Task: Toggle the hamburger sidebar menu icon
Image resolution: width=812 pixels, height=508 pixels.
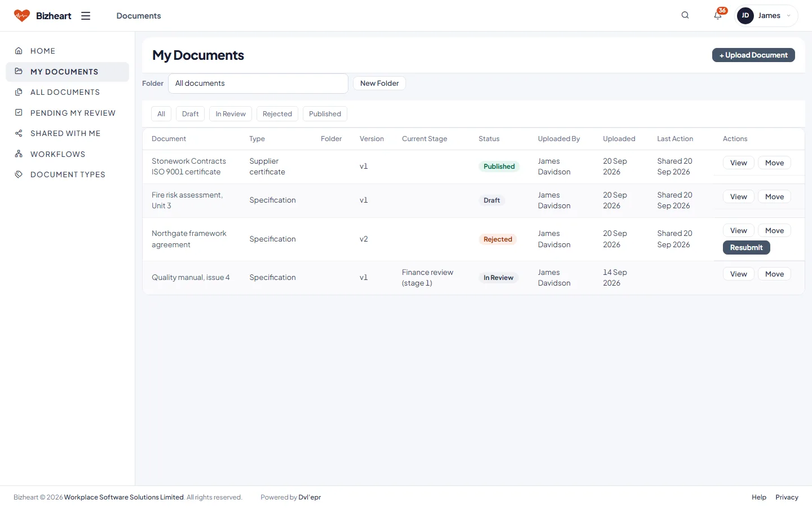Action: [x=86, y=16]
